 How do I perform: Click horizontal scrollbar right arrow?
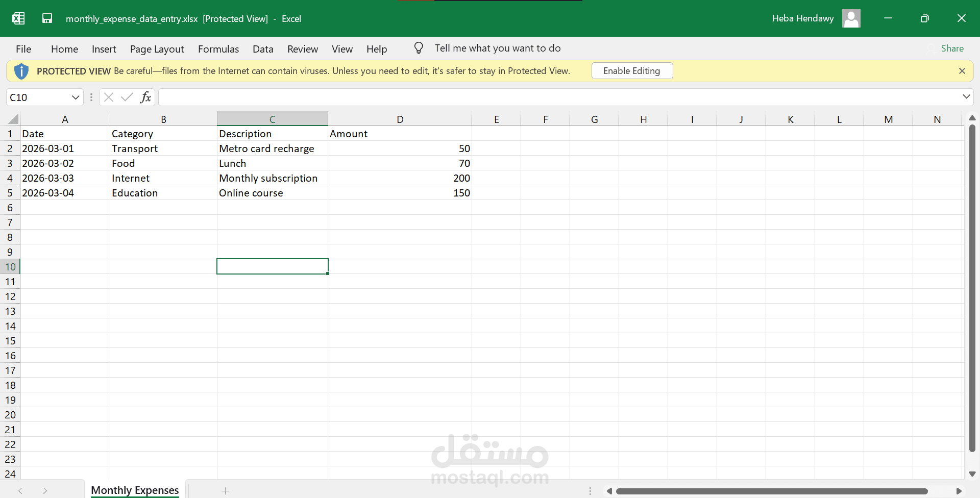pyautogui.click(x=959, y=491)
